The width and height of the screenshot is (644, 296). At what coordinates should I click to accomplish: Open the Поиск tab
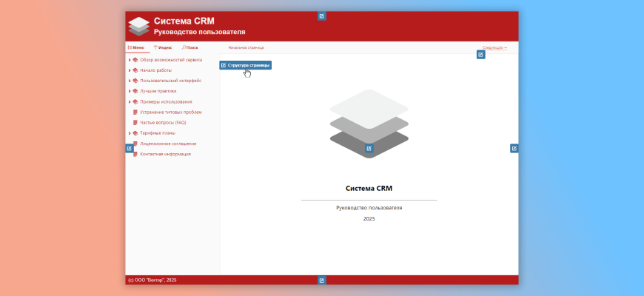point(189,47)
